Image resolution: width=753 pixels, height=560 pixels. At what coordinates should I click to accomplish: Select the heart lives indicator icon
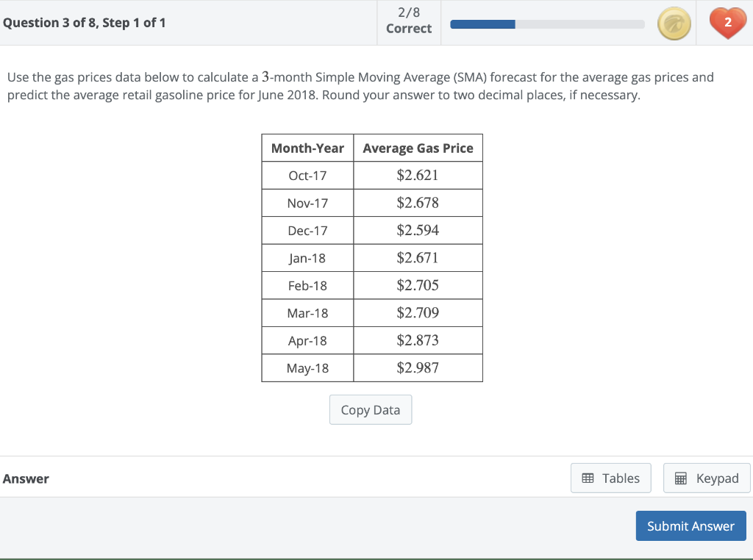[727, 23]
